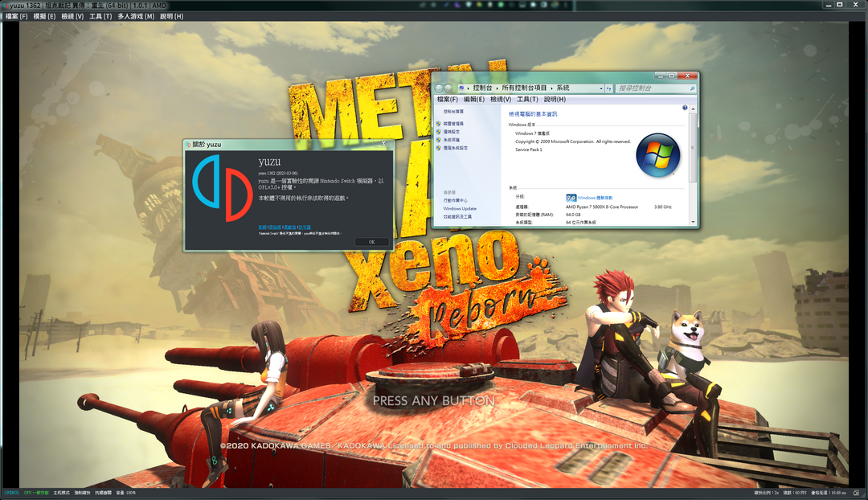Go back in the System control panel window

pos(439,88)
